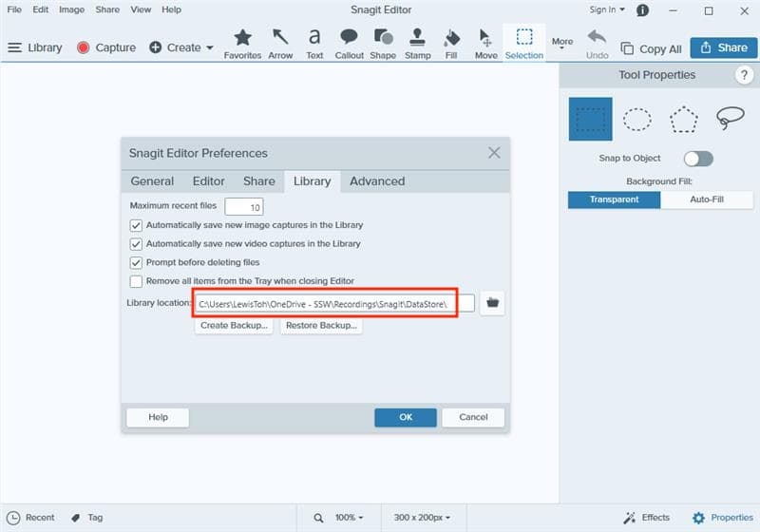Select the ellipse selection shape

(x=637, y=119)
